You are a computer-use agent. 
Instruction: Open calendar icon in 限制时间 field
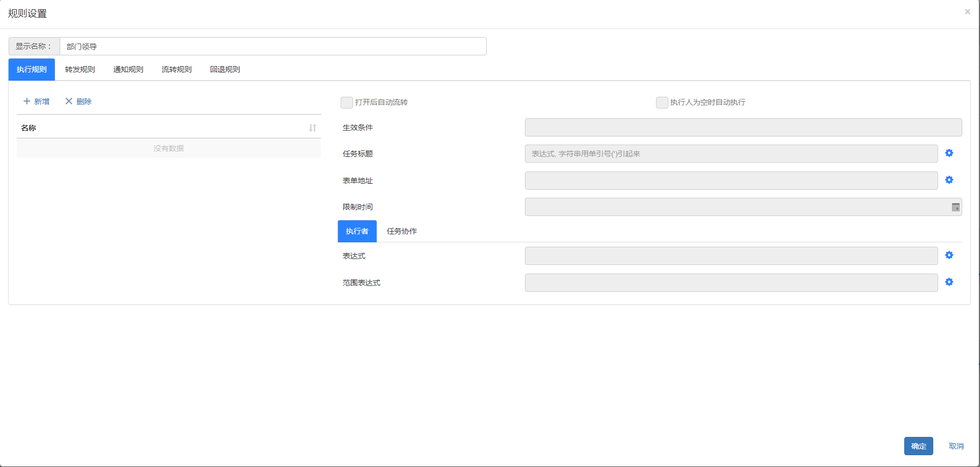955,207
